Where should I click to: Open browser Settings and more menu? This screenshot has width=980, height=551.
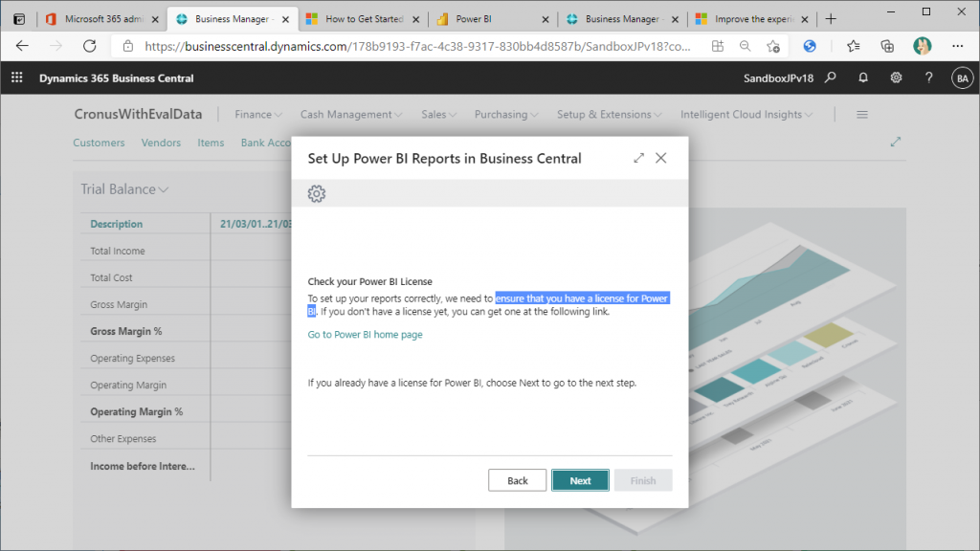tap(957, 46)
